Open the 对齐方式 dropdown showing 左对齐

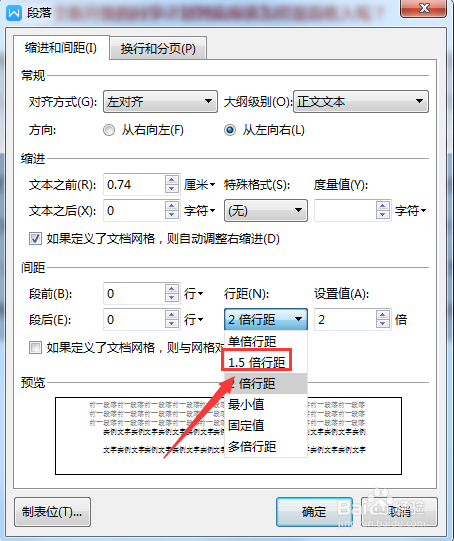[160, 101]
